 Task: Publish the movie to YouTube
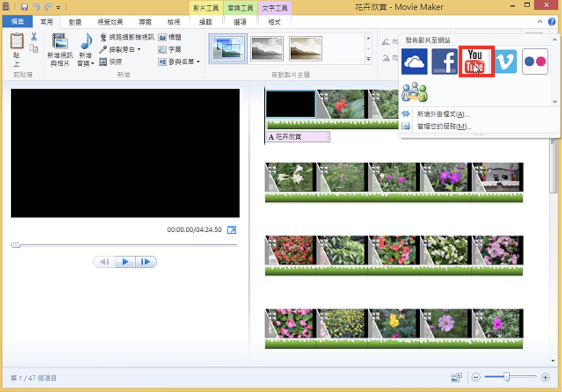pos(476,62)
